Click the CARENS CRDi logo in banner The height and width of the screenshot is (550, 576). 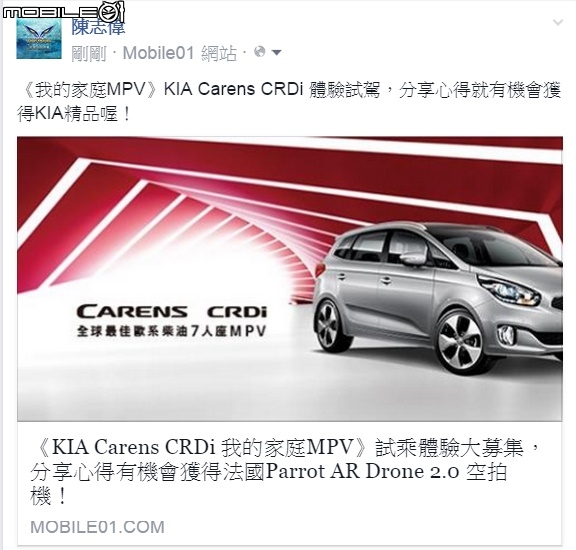click(172, 312)
